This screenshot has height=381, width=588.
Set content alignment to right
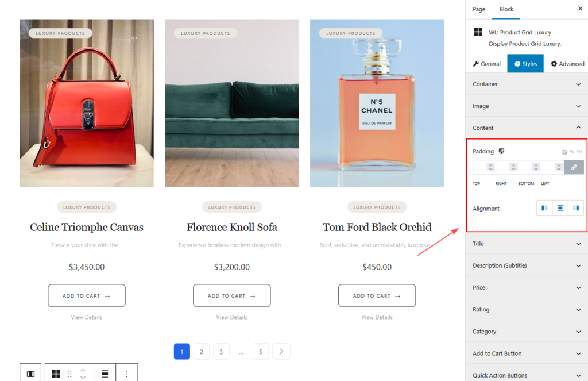point(576,208)
